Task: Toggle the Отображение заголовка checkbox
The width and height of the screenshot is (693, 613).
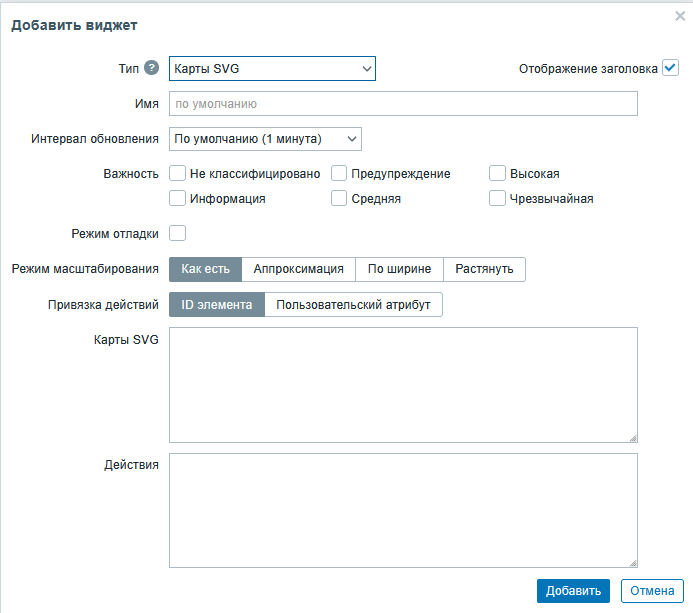Action: coord(670,68)
